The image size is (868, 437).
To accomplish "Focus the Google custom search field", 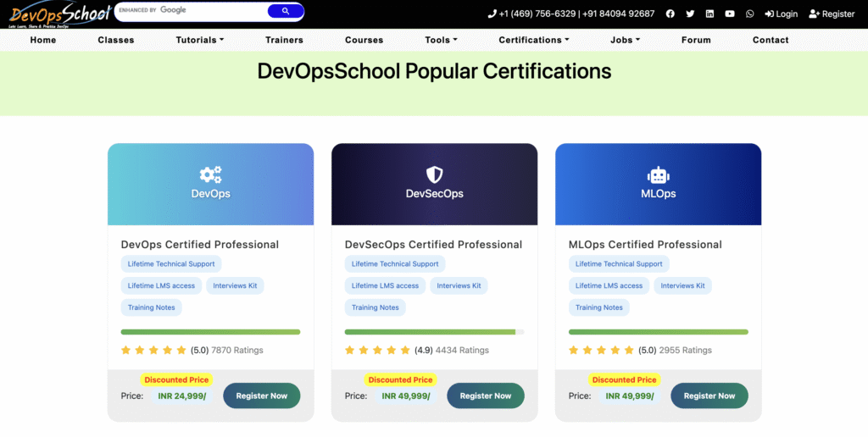I will pyautogui.click(x=191, y=10).
